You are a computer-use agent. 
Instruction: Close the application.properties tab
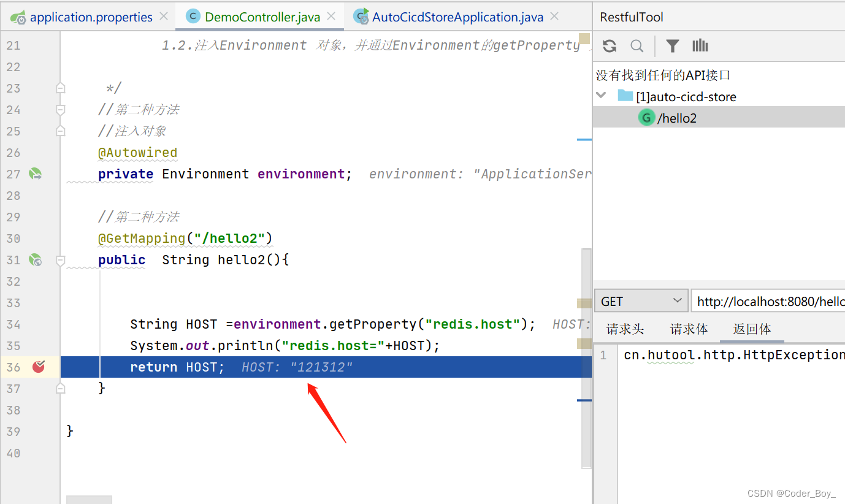coord(164,17)
